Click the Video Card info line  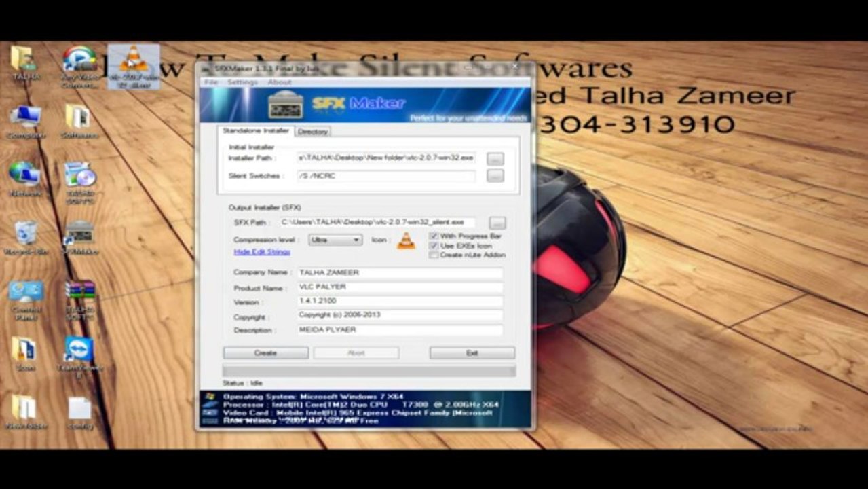pos(358,413)
